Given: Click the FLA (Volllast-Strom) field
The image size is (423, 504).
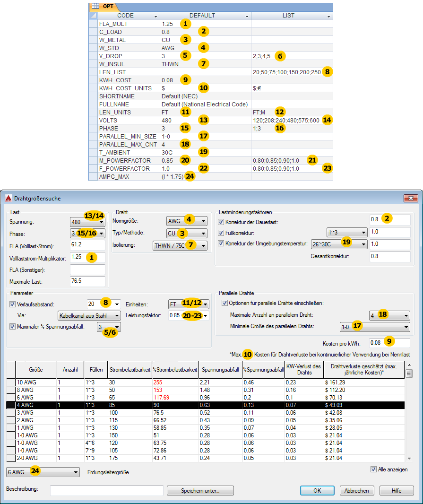Looking at the screenshot, I should click(x=87, y=245).
